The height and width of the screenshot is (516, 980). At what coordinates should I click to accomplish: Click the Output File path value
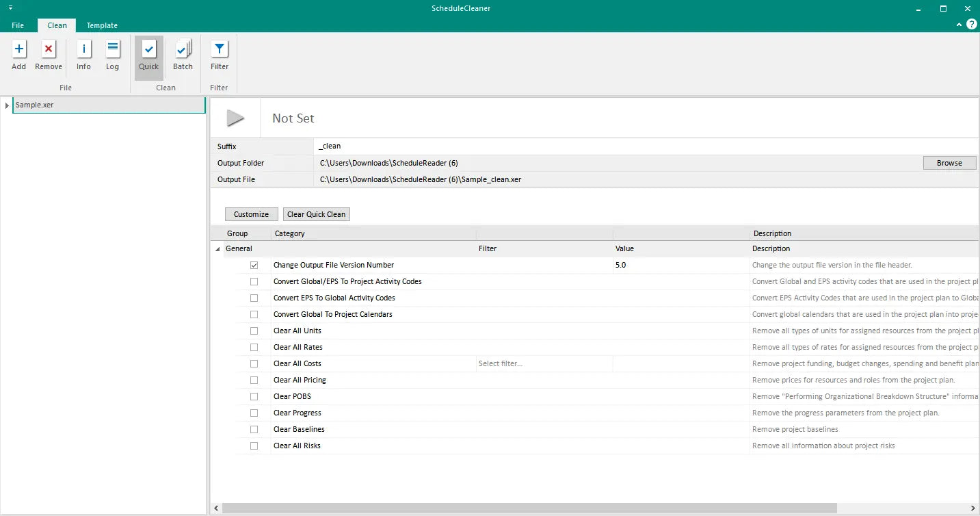pos(421,179)
